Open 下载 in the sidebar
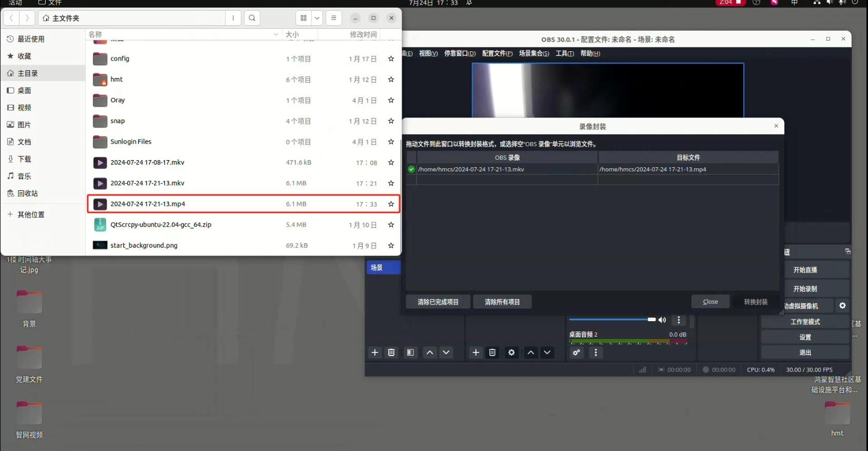The image size is (868, 451). tap(43, 159)
